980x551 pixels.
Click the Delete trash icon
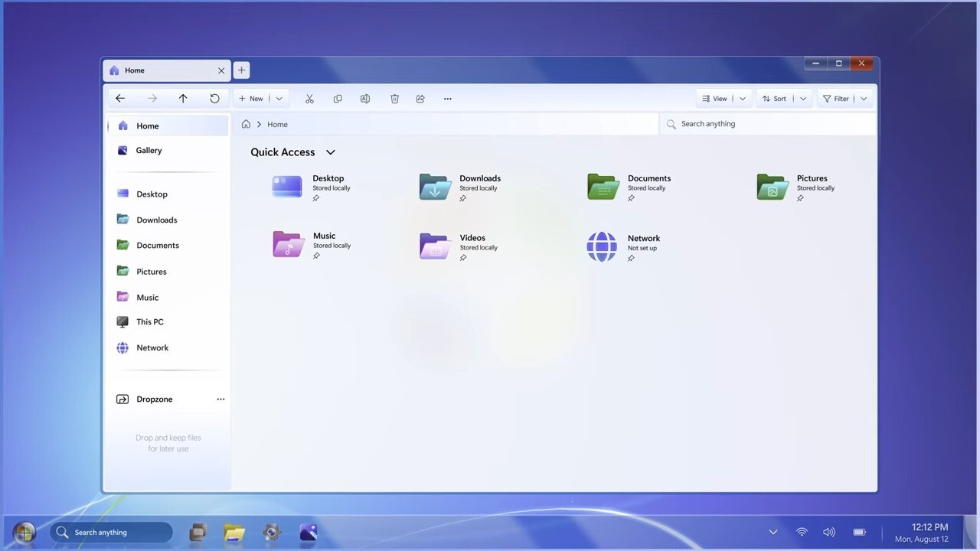394,99
